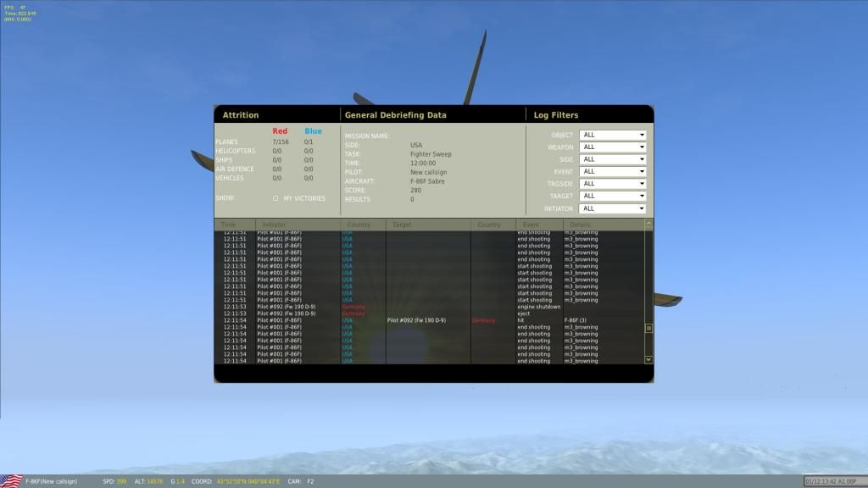Select the engine shutdown log row
The image size is (868, 488).
(x=424, y=307)
